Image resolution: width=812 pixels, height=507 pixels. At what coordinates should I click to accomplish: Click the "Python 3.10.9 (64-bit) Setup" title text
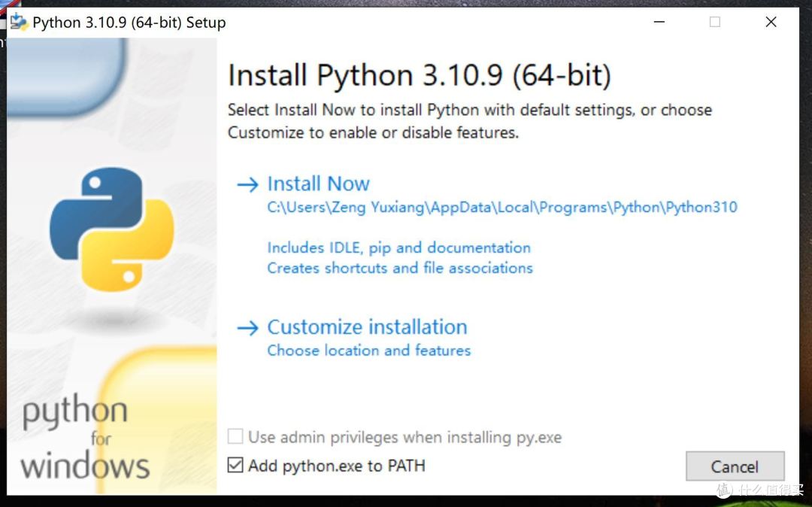click(129, 23)
